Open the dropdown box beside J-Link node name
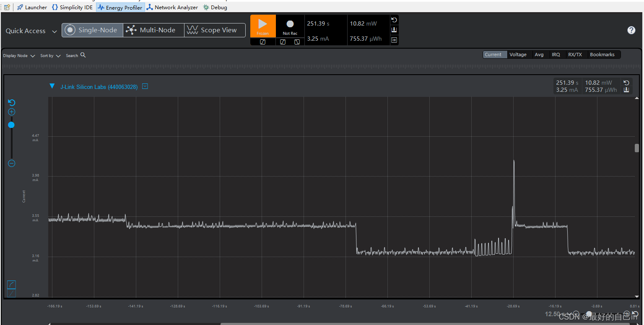The height and width of the screenshot is (325, 644). pos(145,86)
